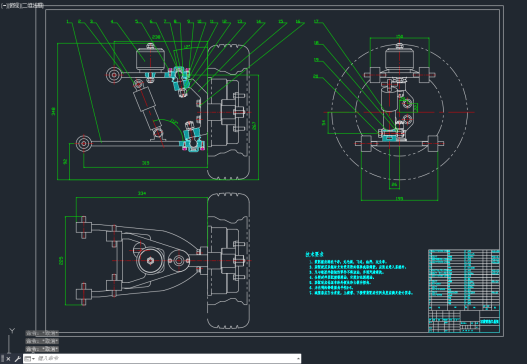The height and width of the screenshot is (364, 527).
Task: Close the command line window
Action: (8, 359)
